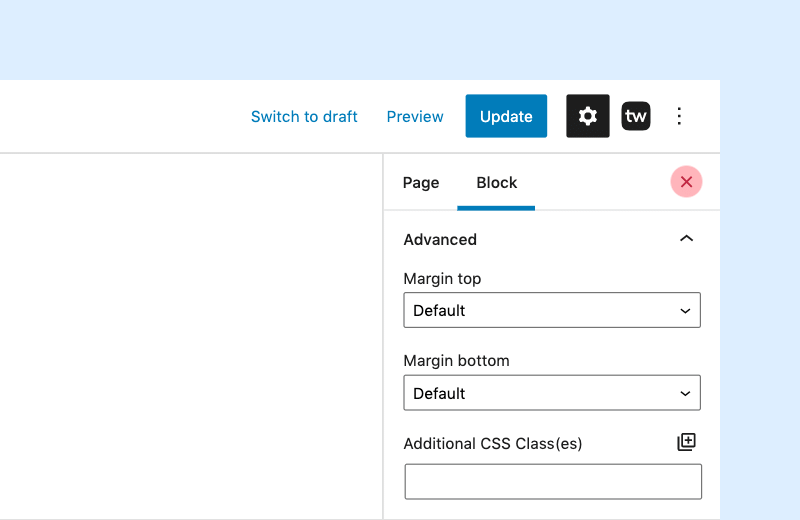The width and height of the screenshot is (800, 520).
Task: Click the Update button
Action: pos(506,116)
